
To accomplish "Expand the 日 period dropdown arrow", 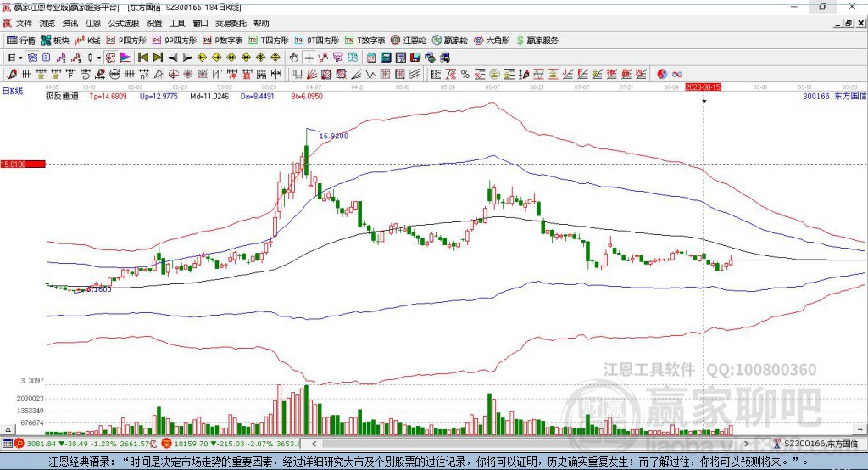I will point(20,58).
